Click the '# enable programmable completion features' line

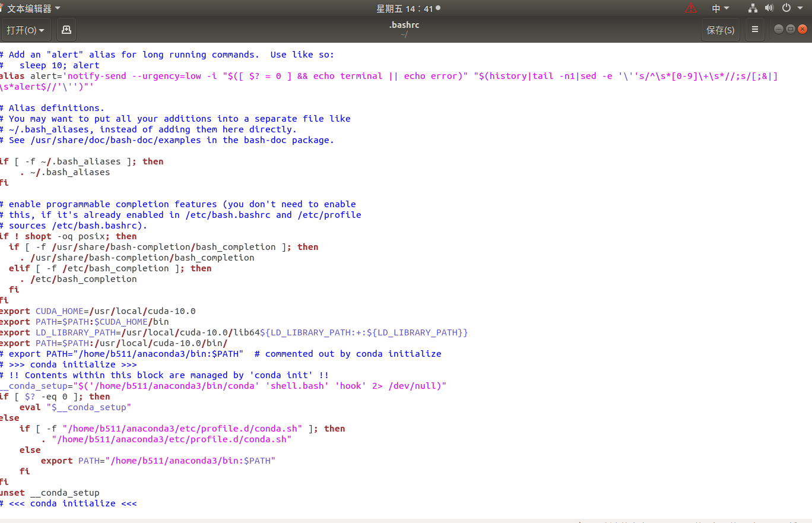[178, 204]
